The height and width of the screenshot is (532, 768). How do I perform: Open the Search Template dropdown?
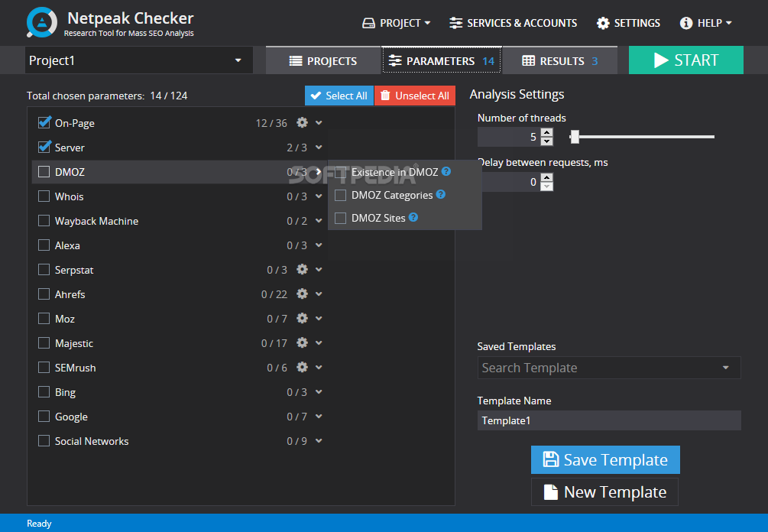pyautogui.click(x=609, y=368)
